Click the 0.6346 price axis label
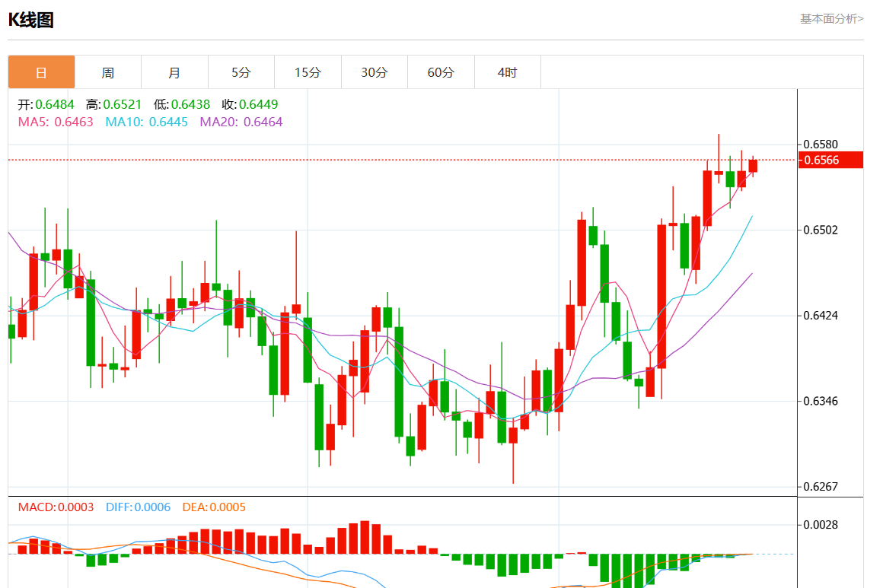 point(821,401)
